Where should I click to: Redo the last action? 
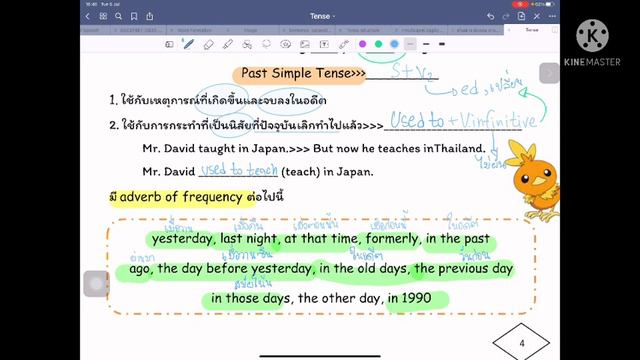click(506, 16)
